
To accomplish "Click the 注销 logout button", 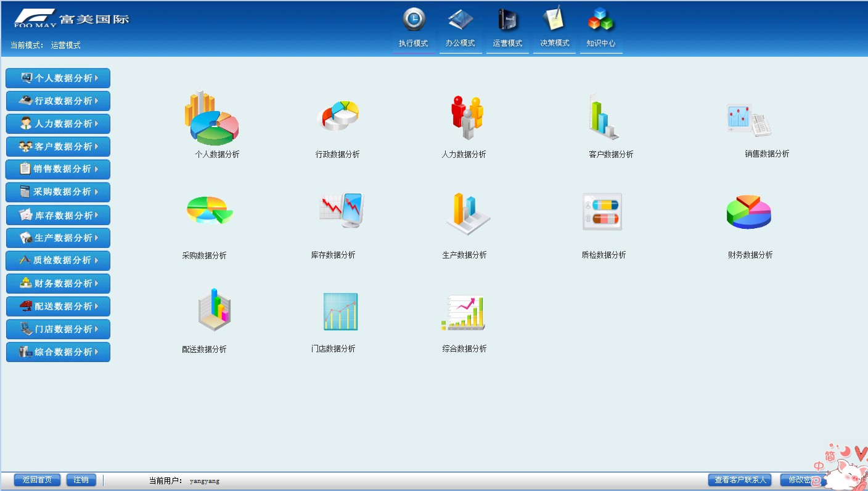I will 81,480.
